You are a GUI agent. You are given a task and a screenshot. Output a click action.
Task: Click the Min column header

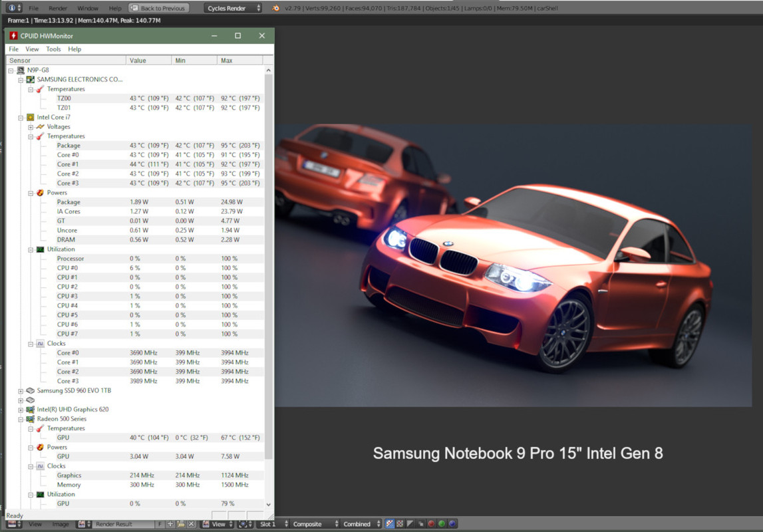[x=194, y=61]
